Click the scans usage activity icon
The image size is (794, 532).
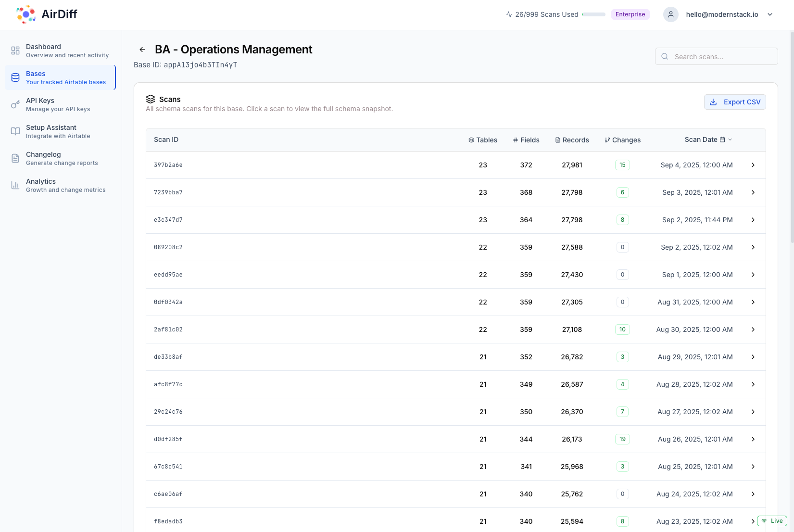pyautogui.click(x=509, y=14)
